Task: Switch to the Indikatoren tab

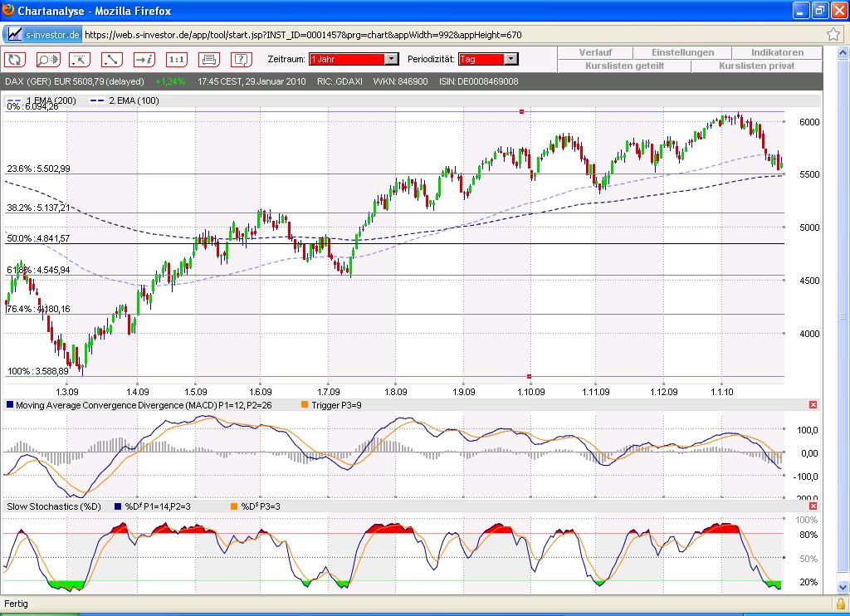Action: pos(777,52)
